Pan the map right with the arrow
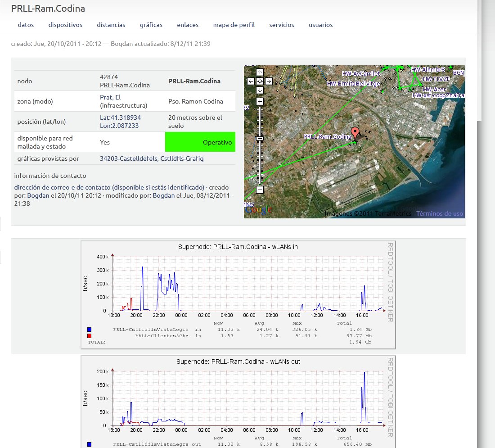The width and height of the screenshot is (495, 448). coord(269,81)
